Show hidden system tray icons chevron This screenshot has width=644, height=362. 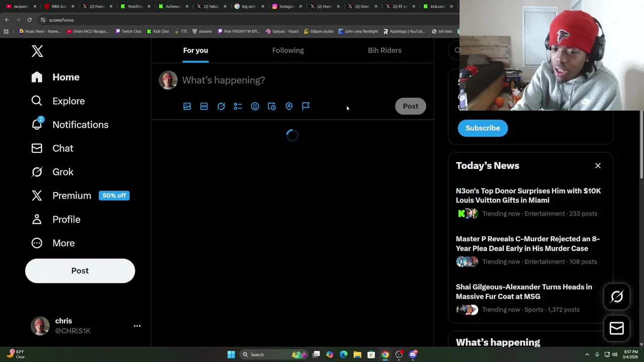coord(587,354)
